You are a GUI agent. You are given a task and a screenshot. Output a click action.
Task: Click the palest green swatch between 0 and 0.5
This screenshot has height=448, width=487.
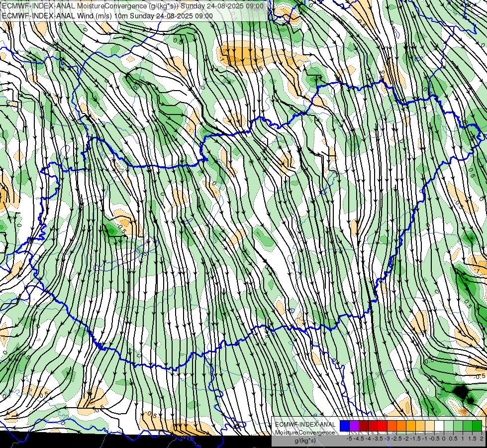coord(449,426)
